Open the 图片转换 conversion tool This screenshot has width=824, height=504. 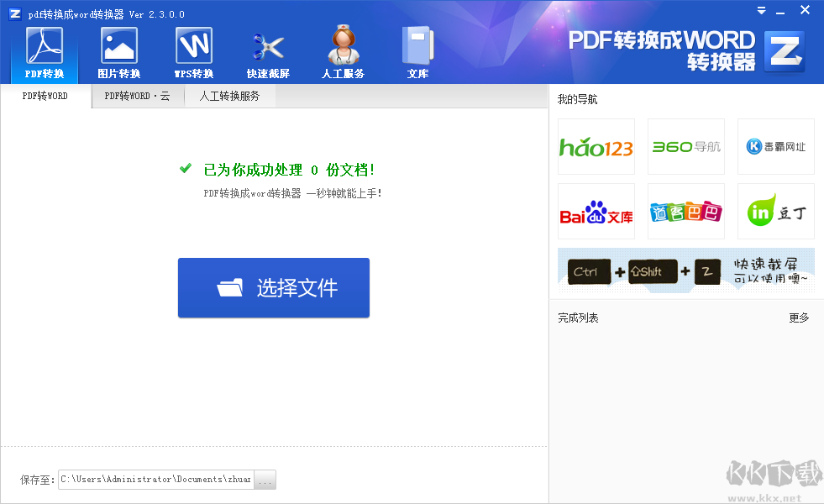(118, 50)
